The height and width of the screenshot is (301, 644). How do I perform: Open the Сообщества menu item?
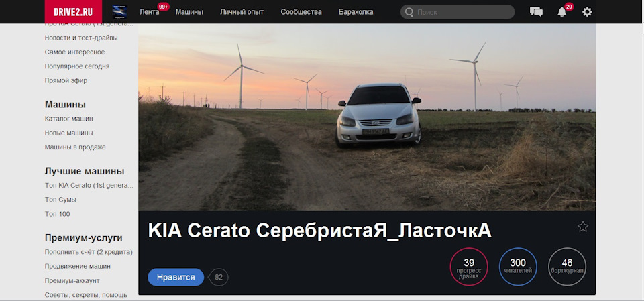tap(301, 12)
